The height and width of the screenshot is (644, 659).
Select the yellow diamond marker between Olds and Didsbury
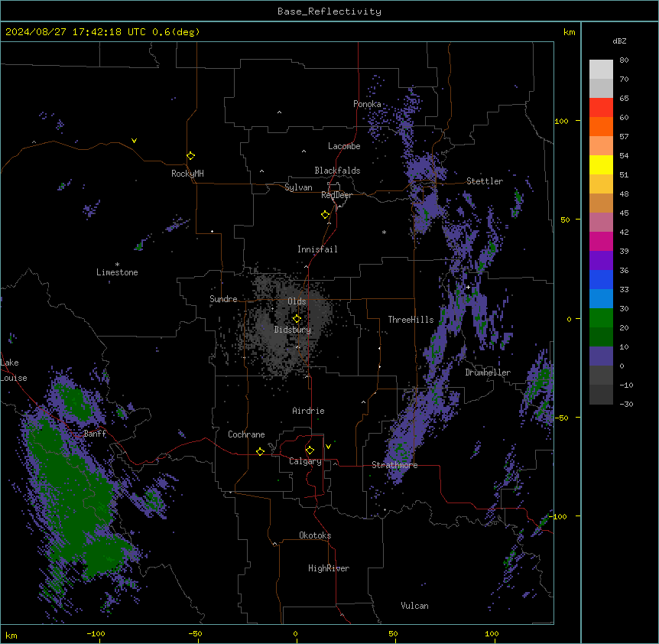297,319
